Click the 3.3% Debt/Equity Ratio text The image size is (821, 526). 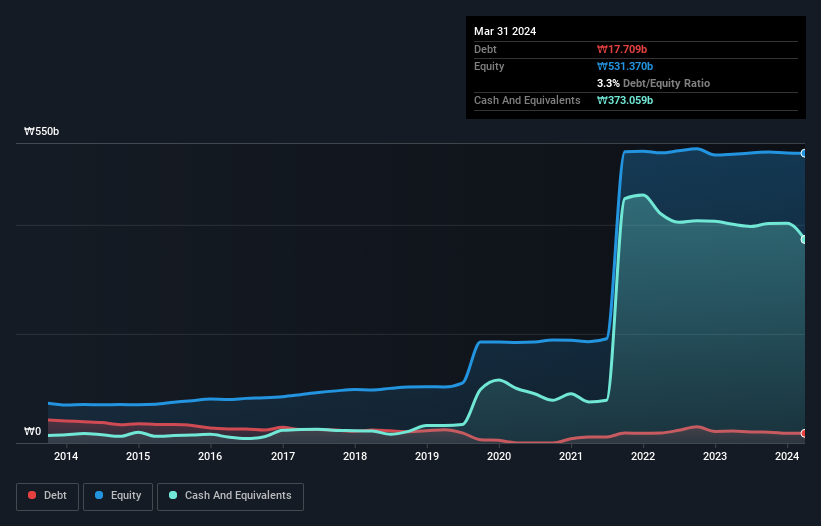click(653, 83)
